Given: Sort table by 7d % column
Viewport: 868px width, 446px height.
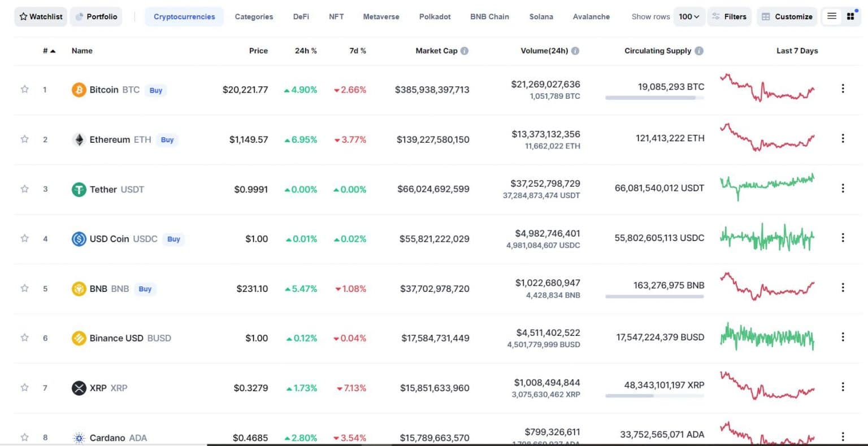Looking at the screenshot, I should (358, 51).
